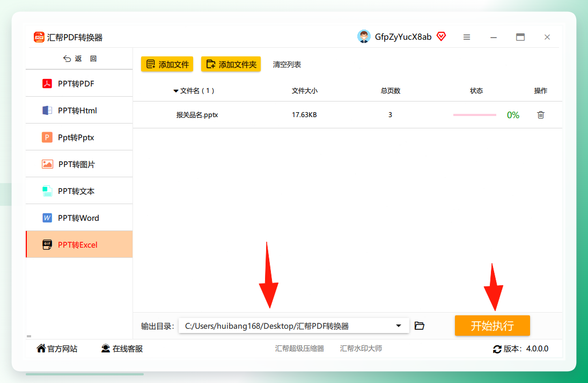Click the 添加文件 button
This screenshot has width=588, height=383.
[x=167, y=64]
